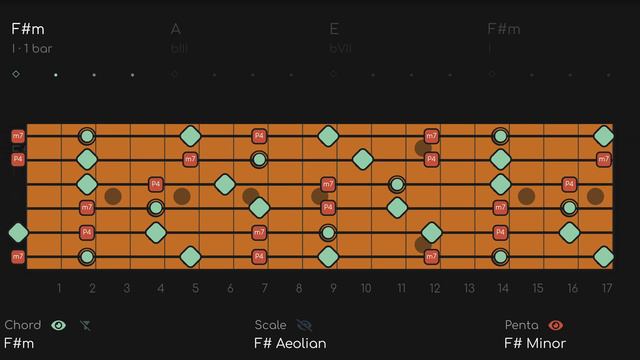
Task: Click m7 marker on third string fret 9
Action: point(328,184)
